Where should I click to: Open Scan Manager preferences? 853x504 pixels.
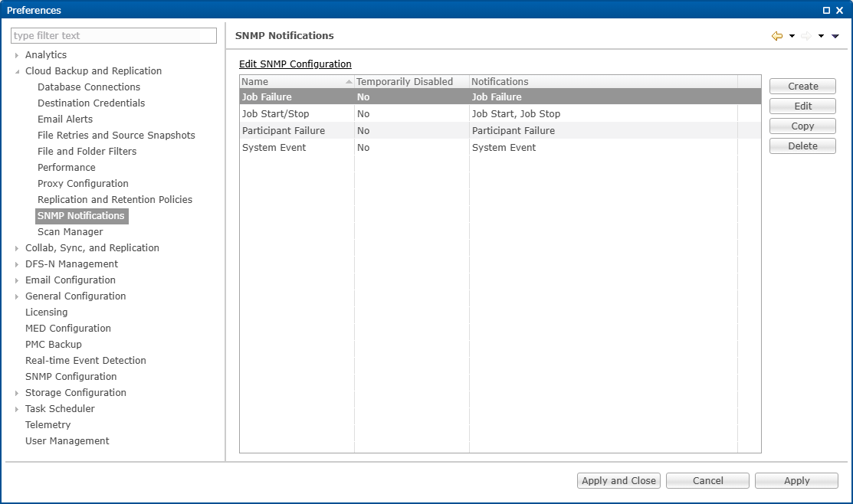coord(71,231)
